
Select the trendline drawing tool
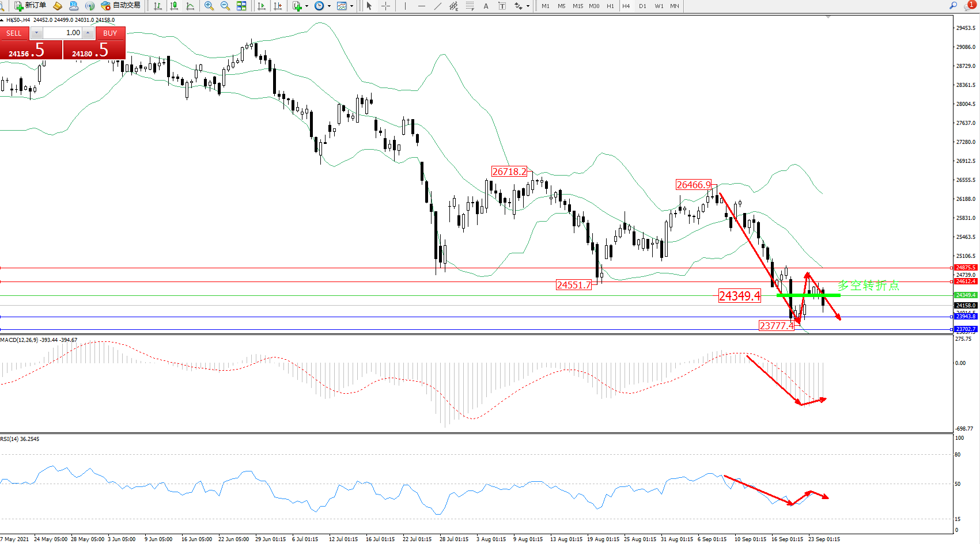438,6
